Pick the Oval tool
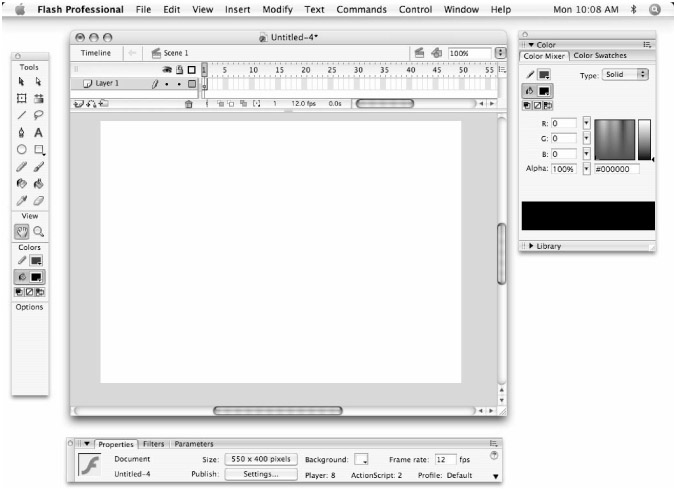 21,149
